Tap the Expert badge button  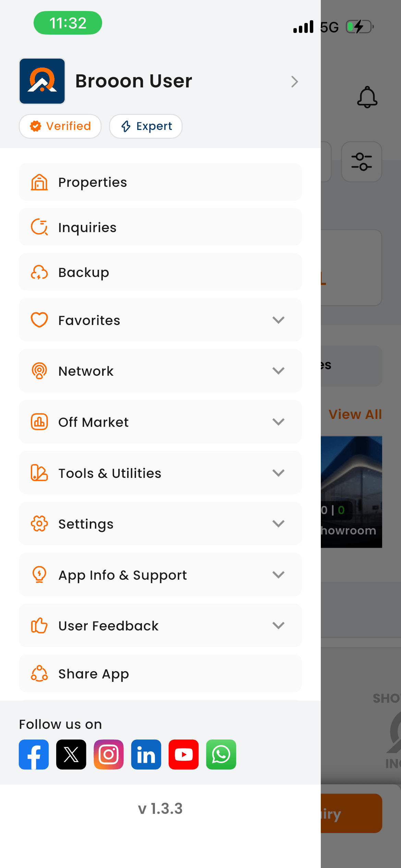[x=146, y=126]
